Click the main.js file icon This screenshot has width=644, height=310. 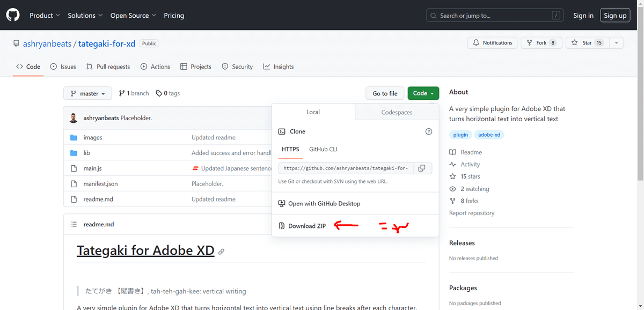pyautogui.click(x=74, y=168)
